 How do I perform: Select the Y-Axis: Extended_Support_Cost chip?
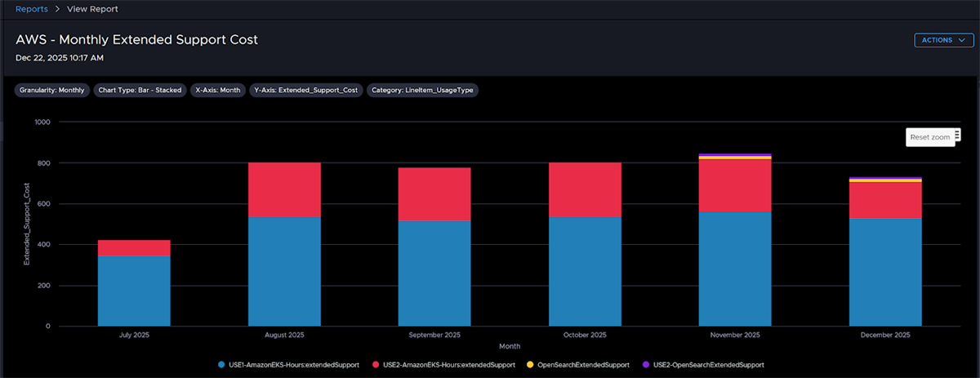click(x=306, y=91)
